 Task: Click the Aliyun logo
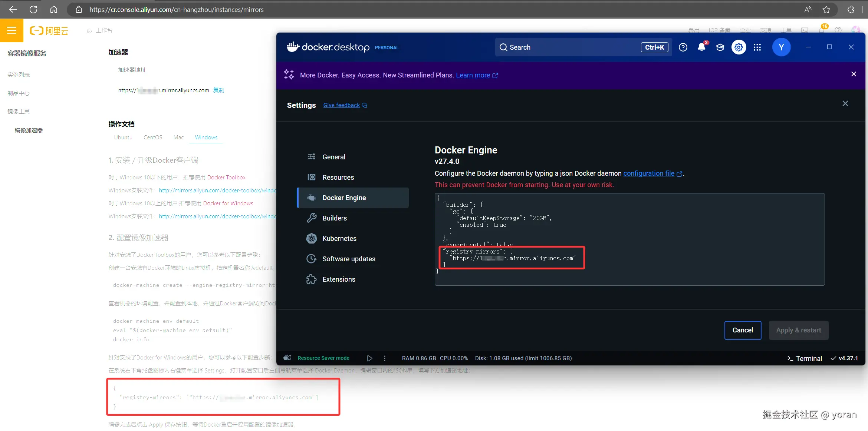(x=49, y=30)
